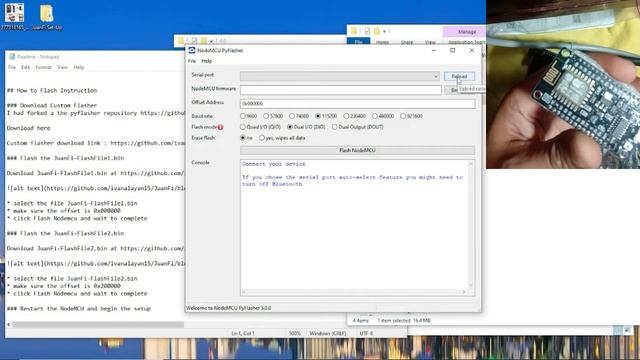Screen dimensions: 640x360
Task: Open the desktop image icon named 277318185
Action: tap(15, 16)
